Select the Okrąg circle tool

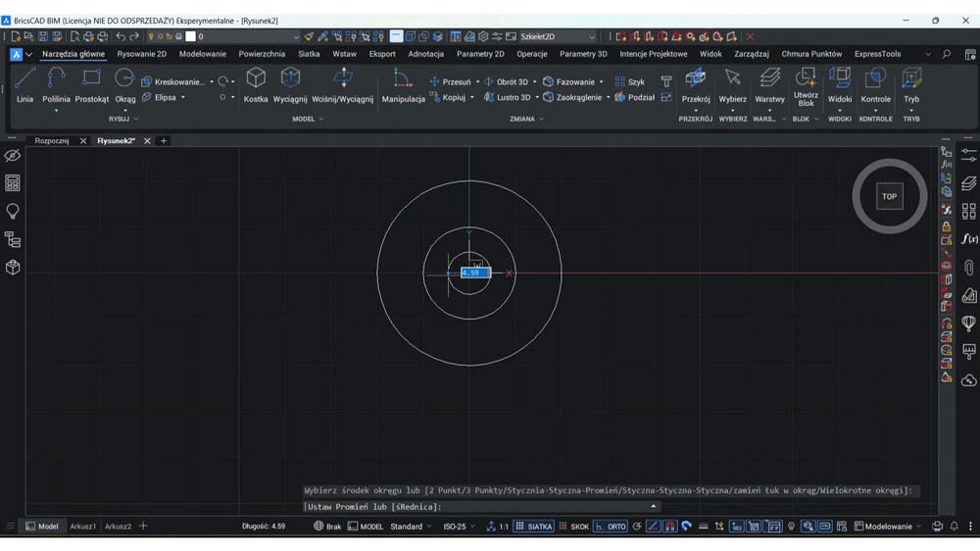click(125, 85)
